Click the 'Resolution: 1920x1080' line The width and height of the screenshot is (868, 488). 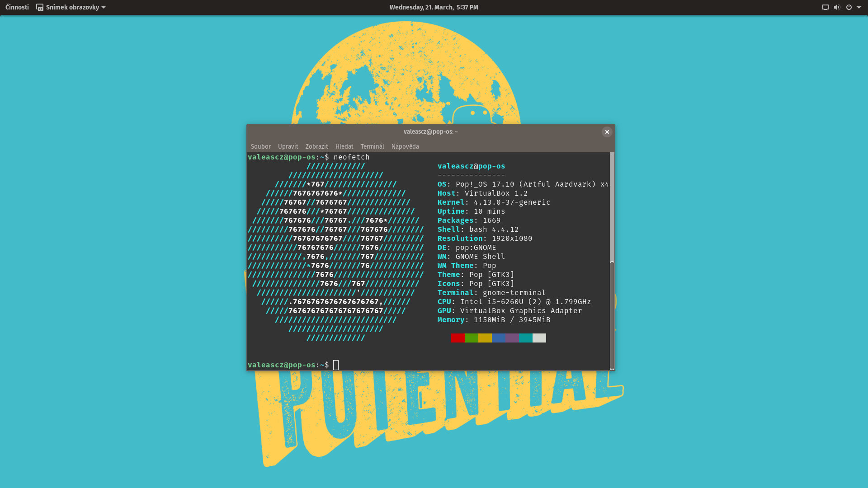click(485, 239)
